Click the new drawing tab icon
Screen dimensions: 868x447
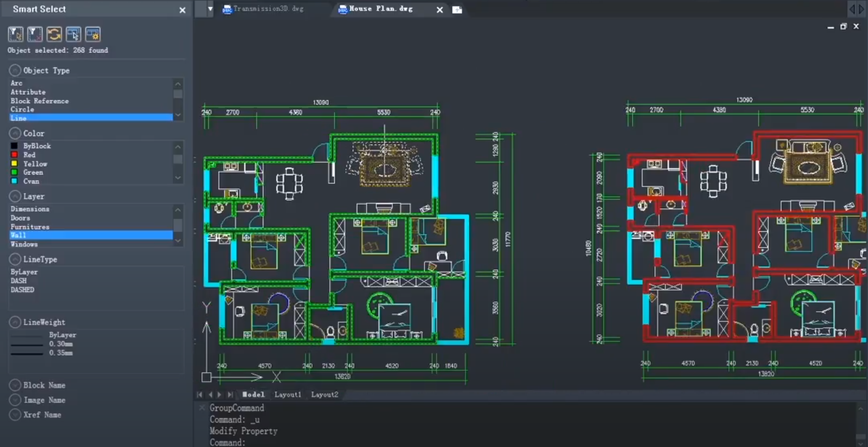tap(457, 10)
